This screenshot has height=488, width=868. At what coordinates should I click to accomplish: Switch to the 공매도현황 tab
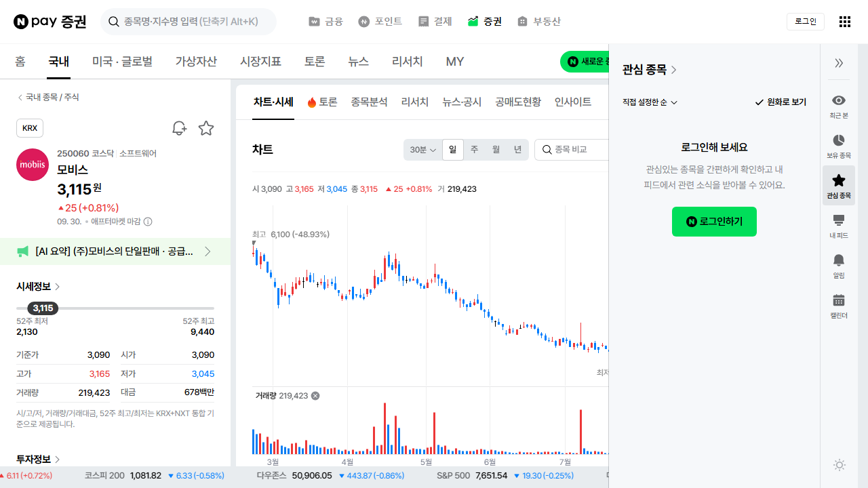(x=518, y=102)
